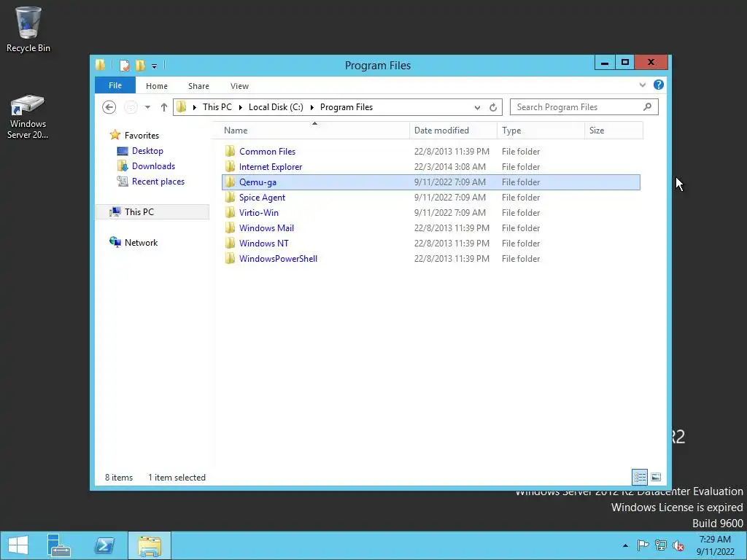Sort by the Name column header
Screen dimensions: 747x560
click(314, 131)
